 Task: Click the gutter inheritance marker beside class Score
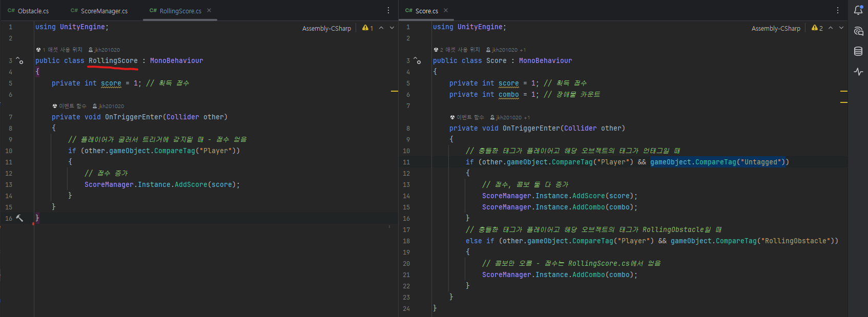tap(417, 60)
